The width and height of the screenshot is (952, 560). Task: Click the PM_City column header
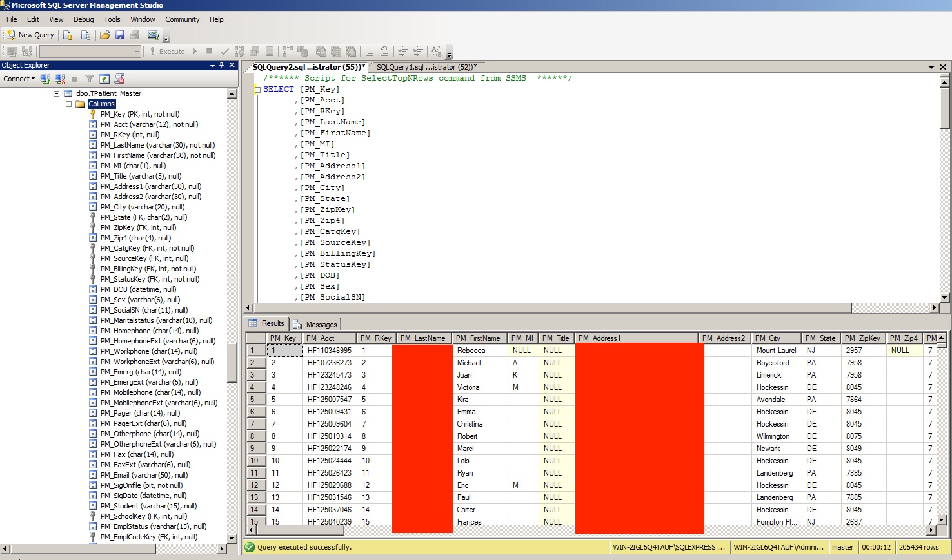point(777,338)
